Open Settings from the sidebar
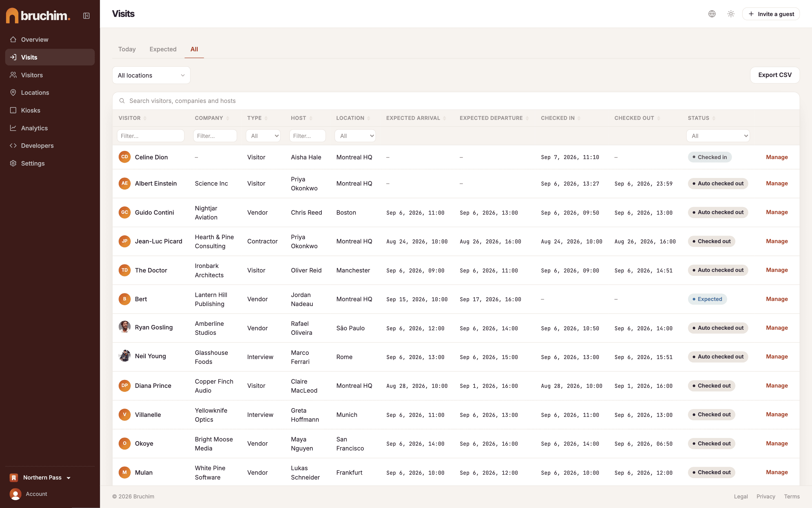Viewport: 812px width, 508px height. (x=50, y=163)
